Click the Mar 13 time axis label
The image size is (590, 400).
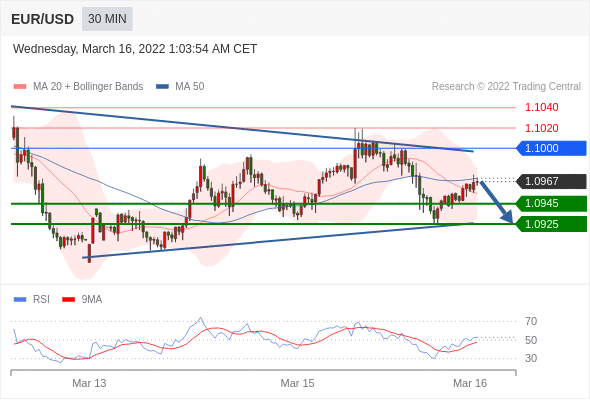(x=89, y=383)
